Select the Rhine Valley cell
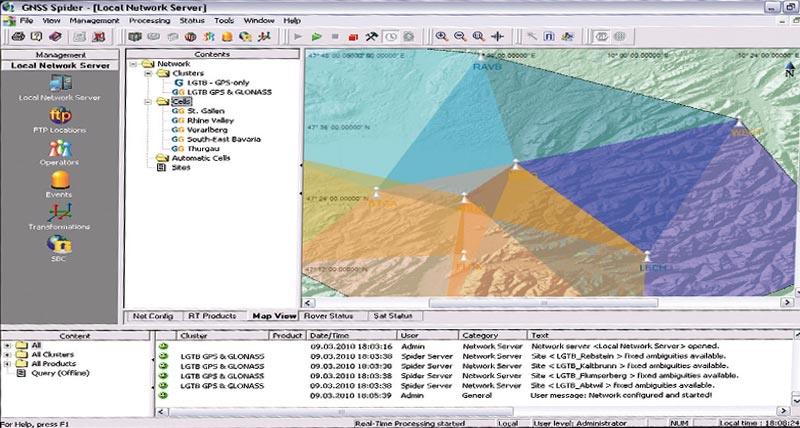Viewport: 800px width, 428px height. [x=208, y=120]
